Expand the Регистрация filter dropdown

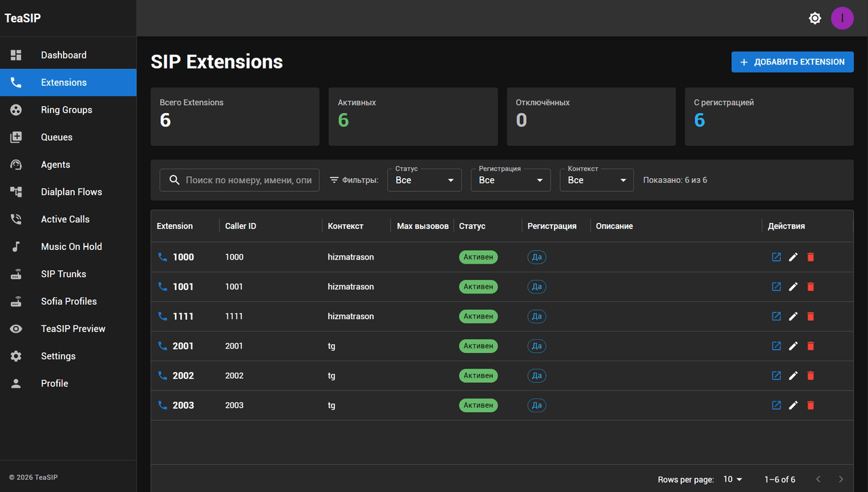pos(511,180)
